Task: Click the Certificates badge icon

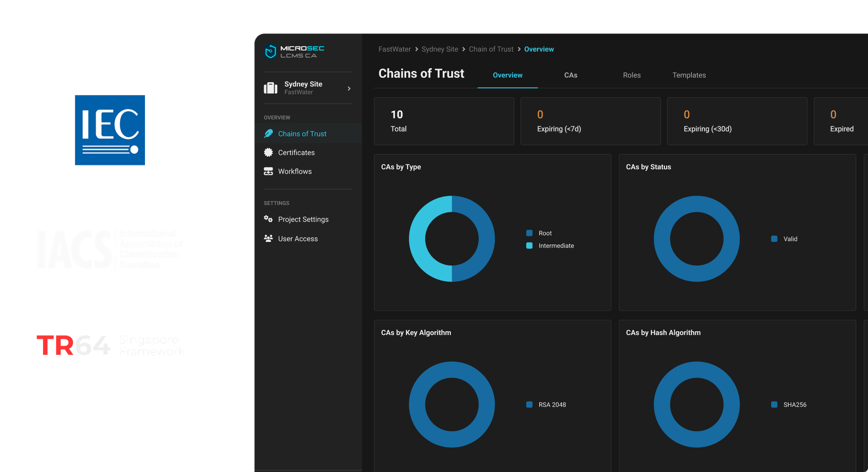Action: 269,152
